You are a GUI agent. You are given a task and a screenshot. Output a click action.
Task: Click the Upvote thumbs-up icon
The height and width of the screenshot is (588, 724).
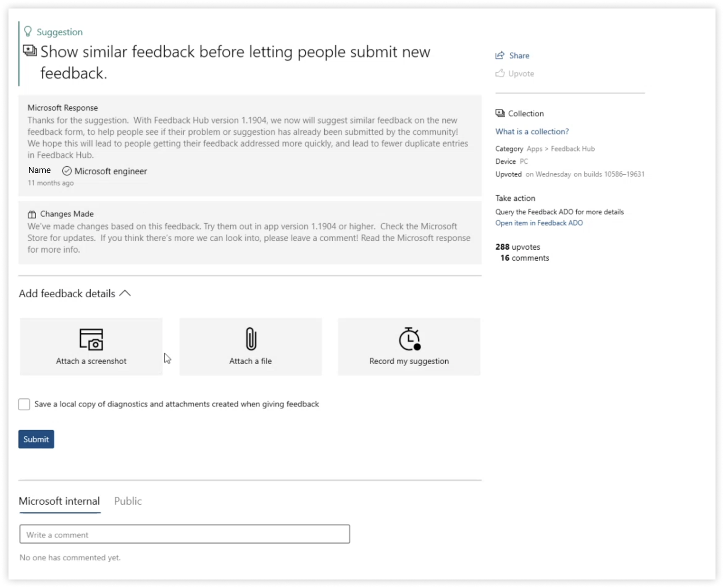500,73
